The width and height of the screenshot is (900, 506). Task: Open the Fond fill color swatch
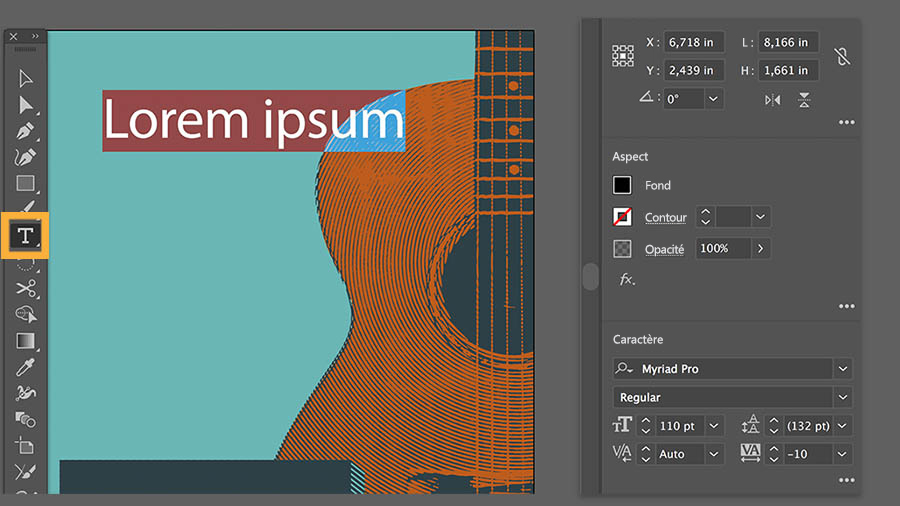point(622,185)
